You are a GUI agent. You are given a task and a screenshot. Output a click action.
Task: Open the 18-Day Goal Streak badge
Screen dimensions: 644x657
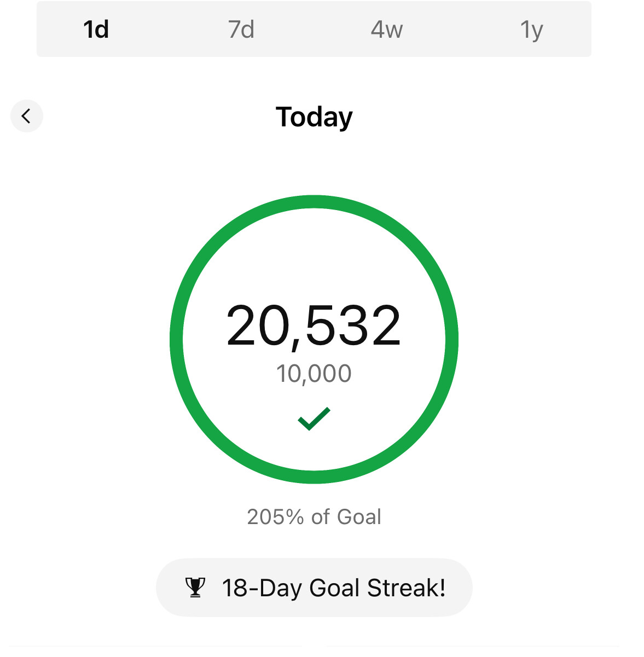pyautogui.click(x=314, y=588)
